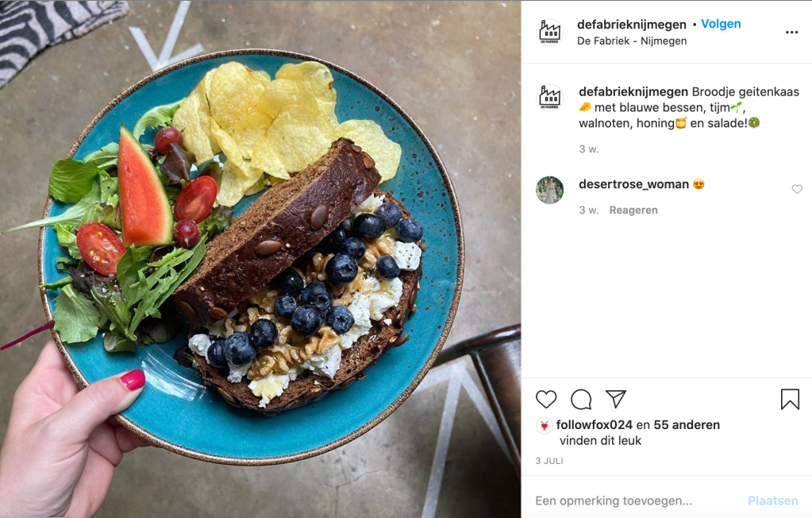Follow the account via Volgen
This screenshot has height=518, width=812.
click(721, 24)
